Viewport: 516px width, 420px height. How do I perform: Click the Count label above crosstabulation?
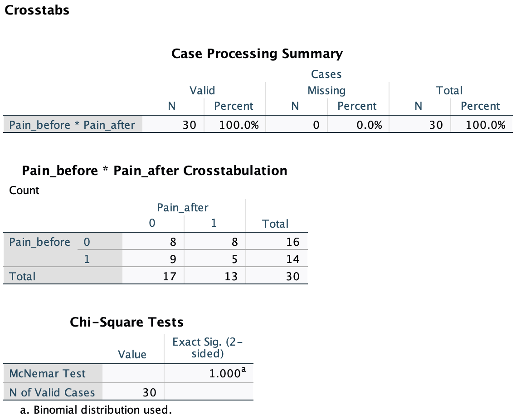tap(24, 190)
